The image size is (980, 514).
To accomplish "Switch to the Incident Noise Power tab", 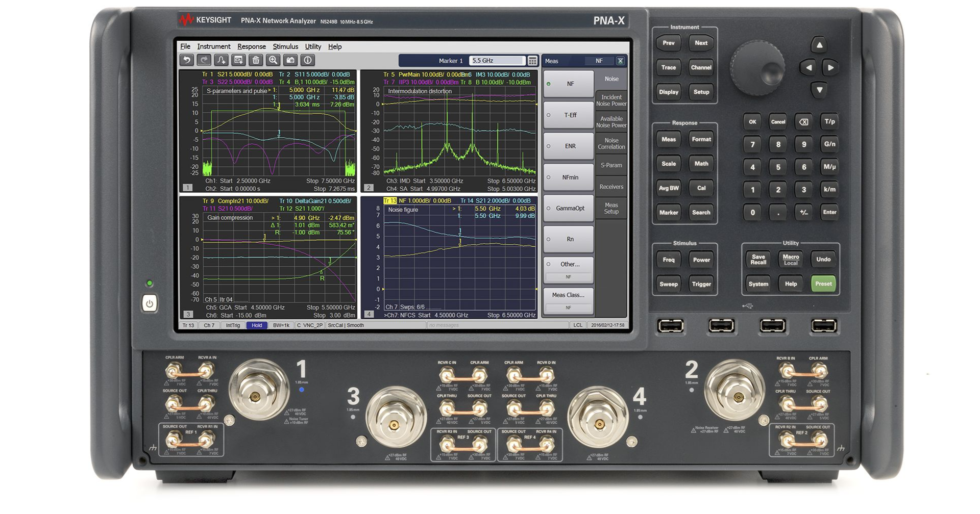I will tap(611, 100).
